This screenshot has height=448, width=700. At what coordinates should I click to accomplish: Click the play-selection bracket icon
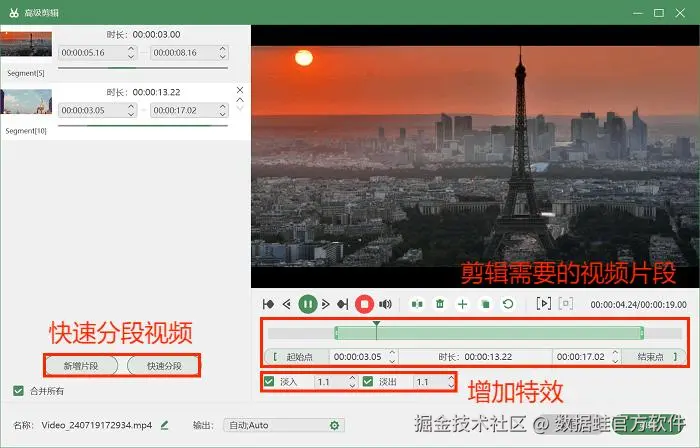tap(543, 304)
